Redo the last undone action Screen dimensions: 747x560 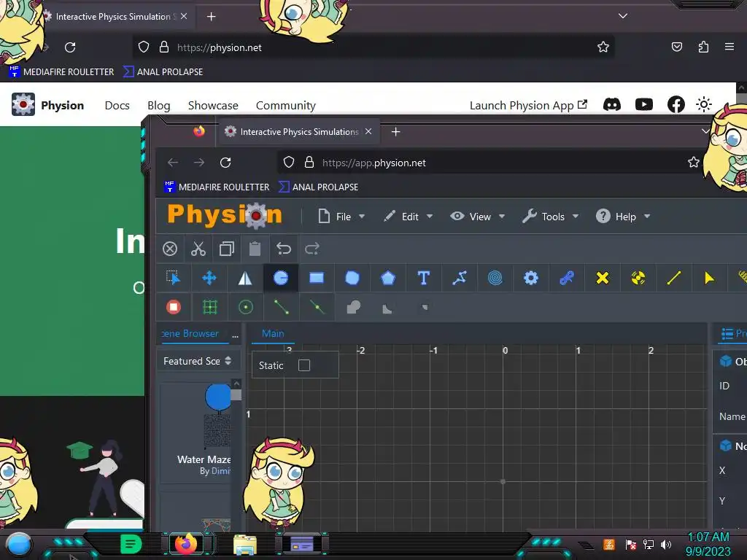pos(312,249)
